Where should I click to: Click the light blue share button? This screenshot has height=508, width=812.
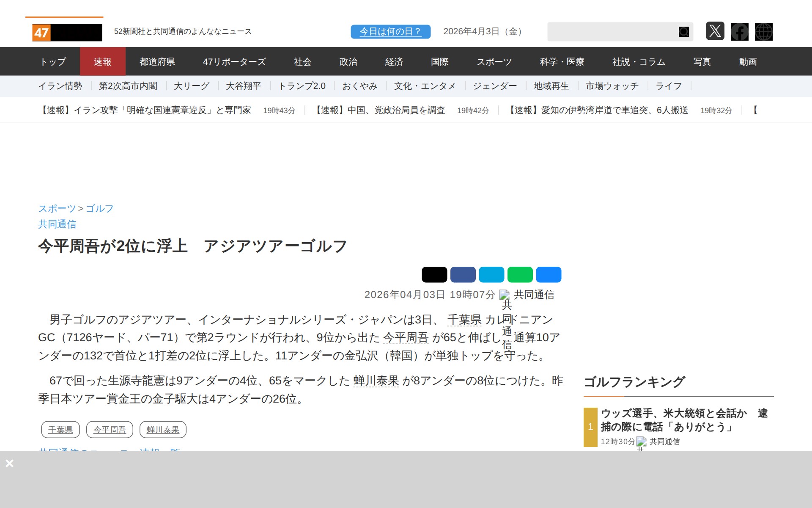491,275
